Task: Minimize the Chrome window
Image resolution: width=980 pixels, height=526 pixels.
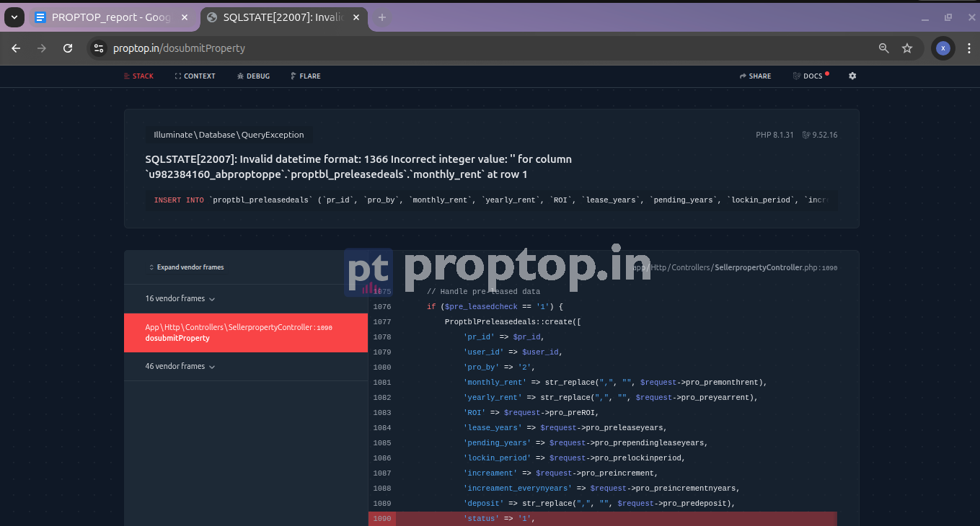Action: [926, 17]
